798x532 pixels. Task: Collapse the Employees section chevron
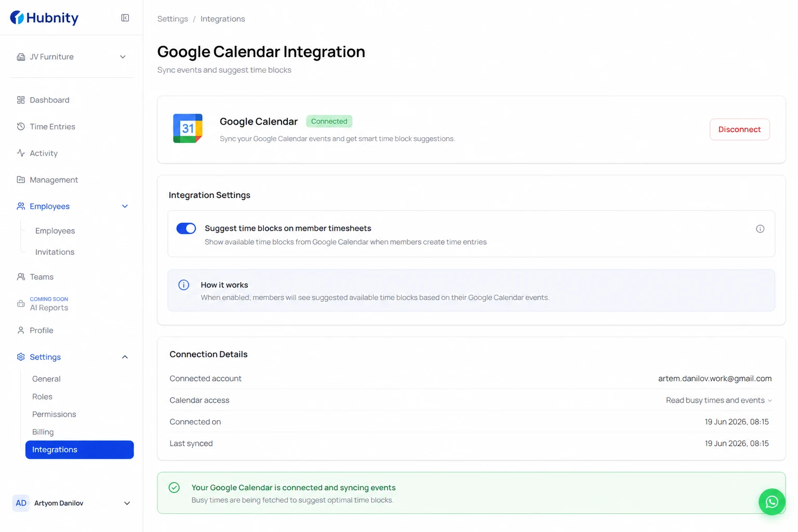point(125,206)
